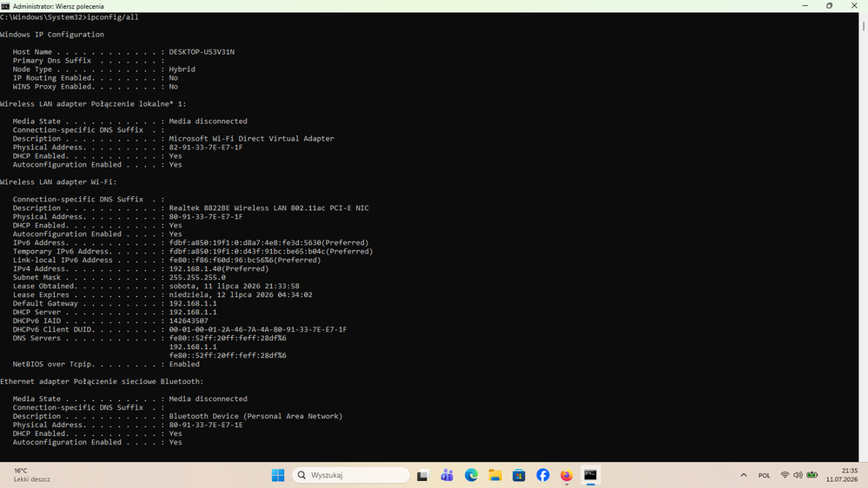Check the battery status tray icon

point(812,475)
